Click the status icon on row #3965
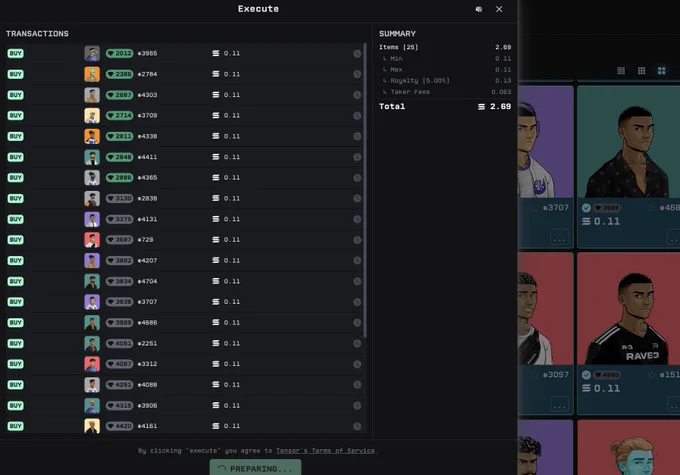Viewport: 680px width, 475px height. point(357,53)
